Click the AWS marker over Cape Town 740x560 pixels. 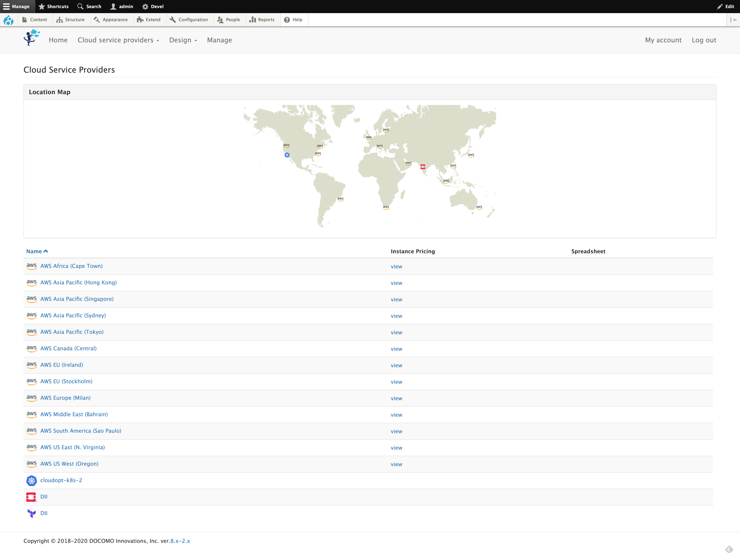(x=386, y=207)
